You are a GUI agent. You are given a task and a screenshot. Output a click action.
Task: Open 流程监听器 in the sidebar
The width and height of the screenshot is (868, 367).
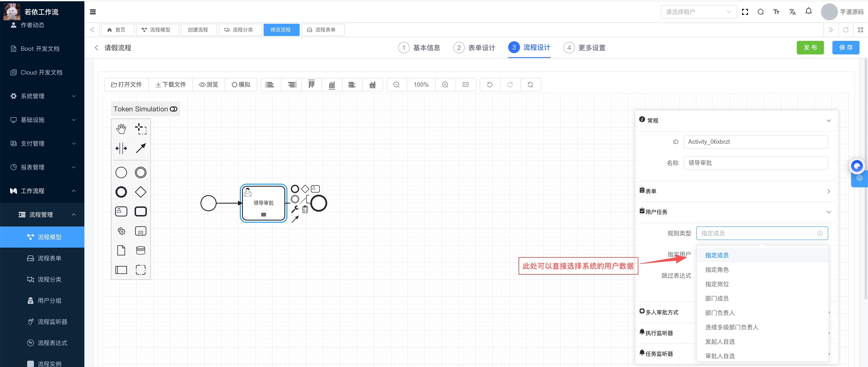tap(42, 321)
